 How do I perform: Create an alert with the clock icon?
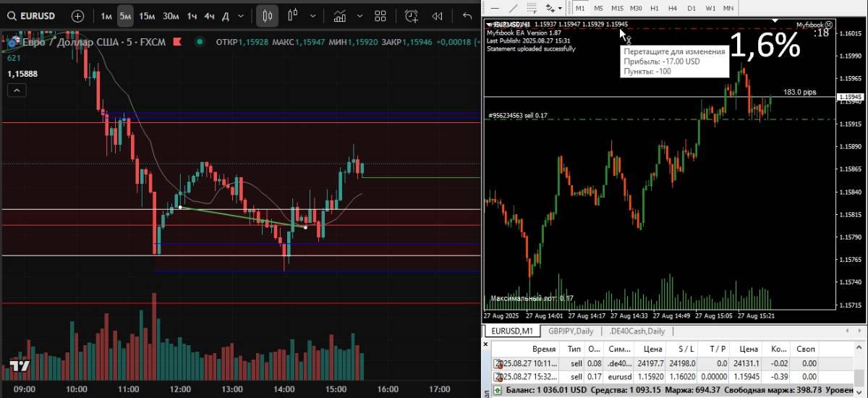412,15
